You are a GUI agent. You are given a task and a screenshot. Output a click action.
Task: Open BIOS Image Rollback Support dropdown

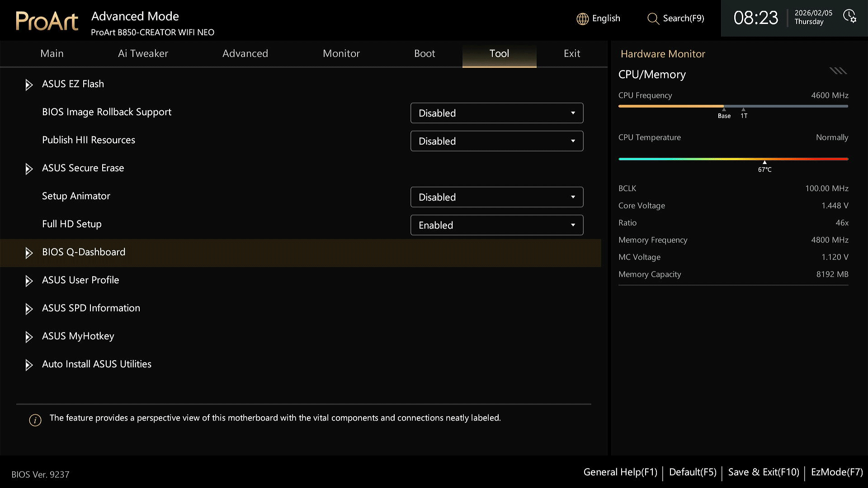[497, 113]
